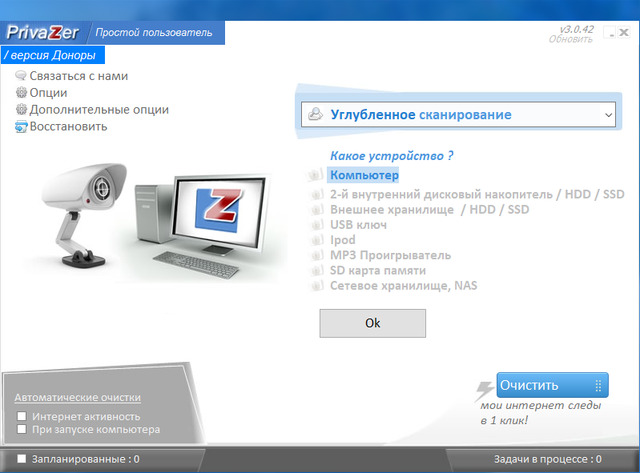
Task: Click the PrivaZer logo
Action: (x=42, y=33)
